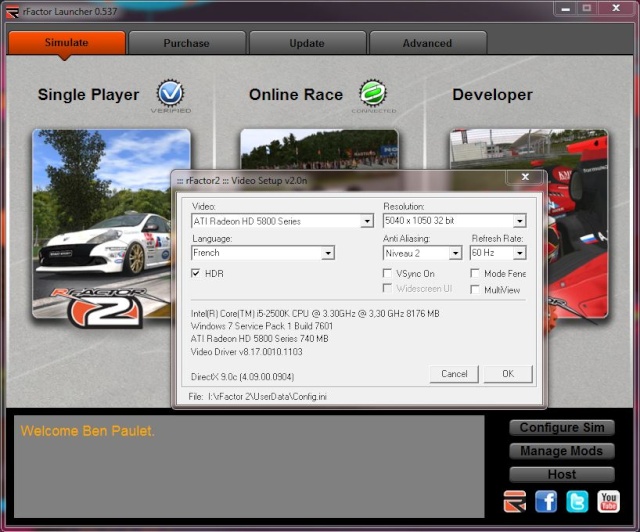Image resolution: width=640 pixels, height=532 pixels.
Task: Minimize the rFactor Launcher window
Action: 565,9
